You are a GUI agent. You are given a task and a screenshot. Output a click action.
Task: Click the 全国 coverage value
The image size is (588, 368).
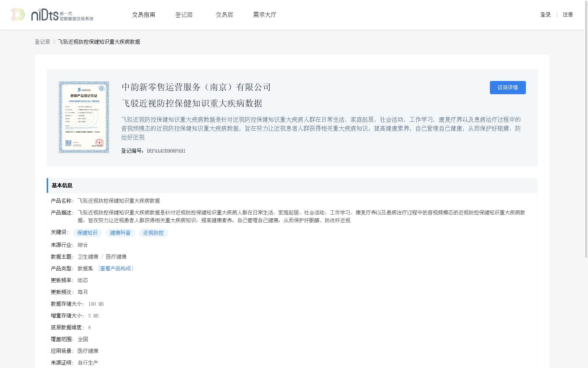(x=83, y=339)
